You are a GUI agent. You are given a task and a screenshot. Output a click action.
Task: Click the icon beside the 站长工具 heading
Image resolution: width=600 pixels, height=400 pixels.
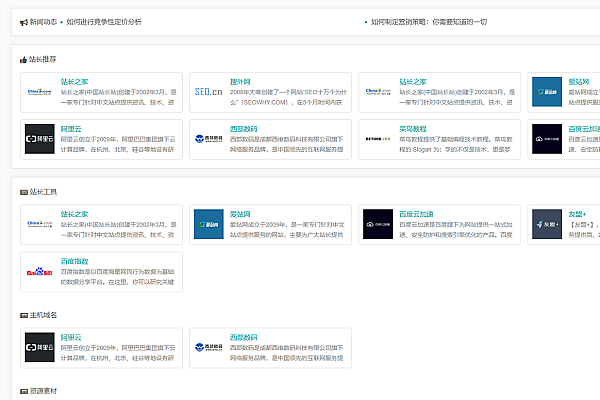click(24, 192)
